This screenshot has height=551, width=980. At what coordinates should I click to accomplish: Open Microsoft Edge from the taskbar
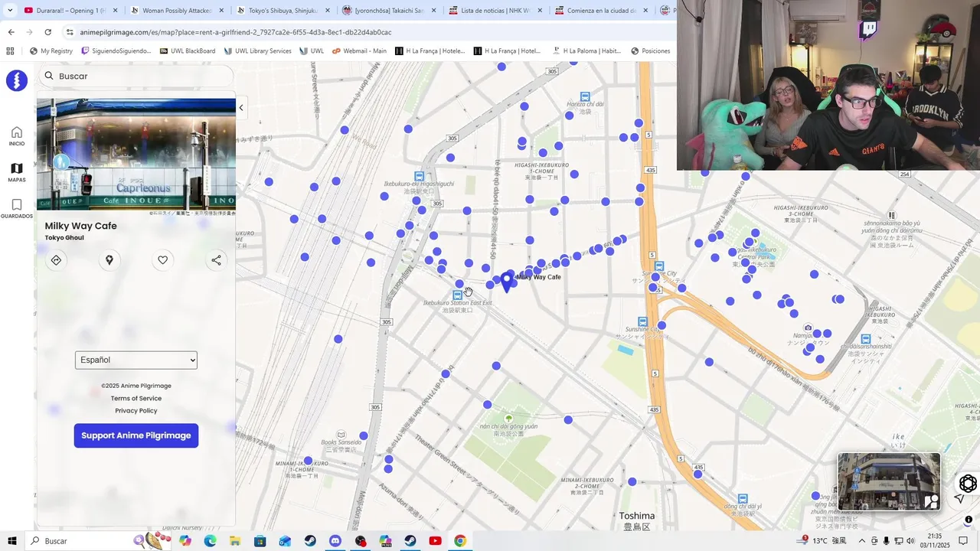click(x=210, y=541)
